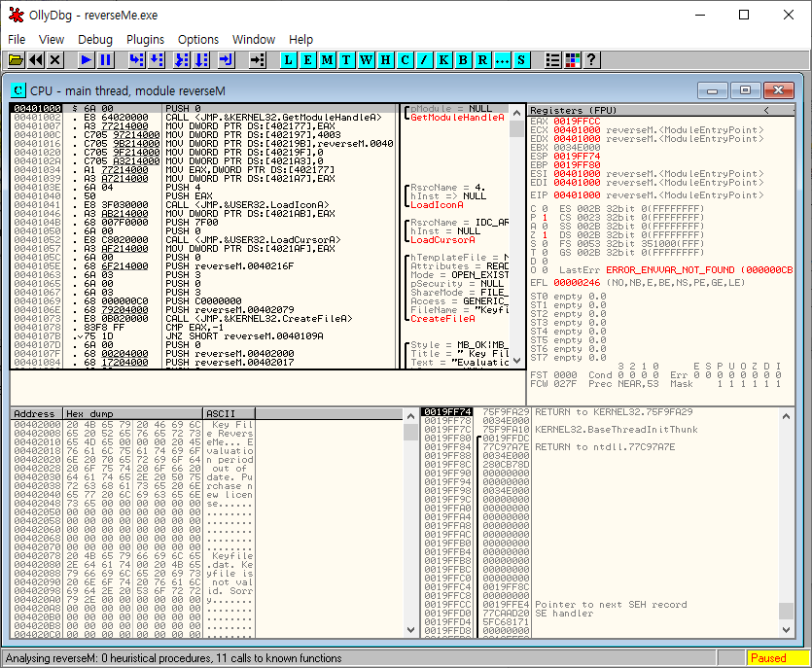
Task: Toggle the S flag value
Action: point(545,244)
